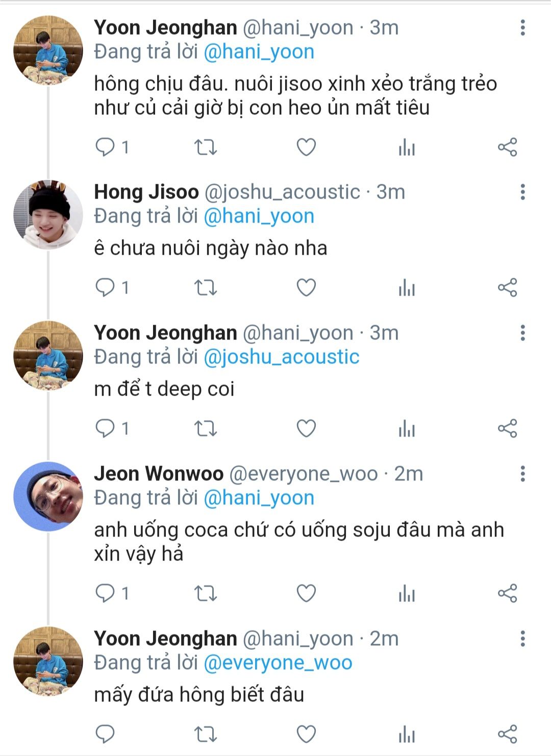Like Hong Jisoo's reply tweet

tap(306, 288)
